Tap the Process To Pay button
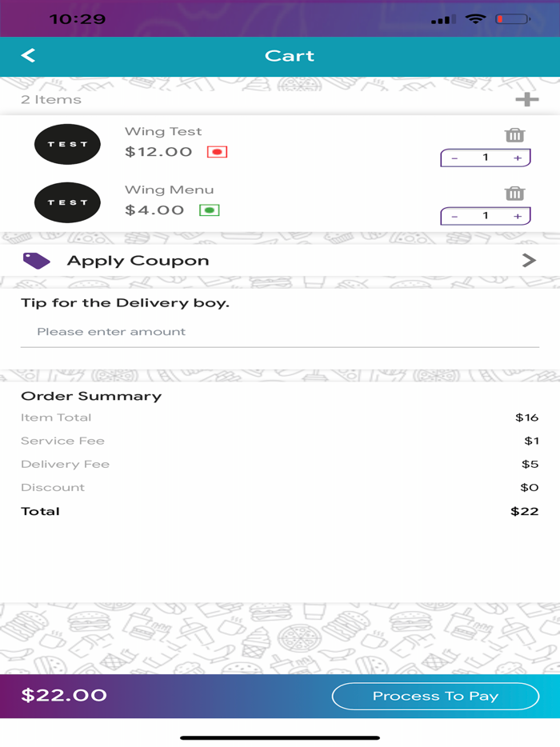560x747 pixels. (436, 696)
